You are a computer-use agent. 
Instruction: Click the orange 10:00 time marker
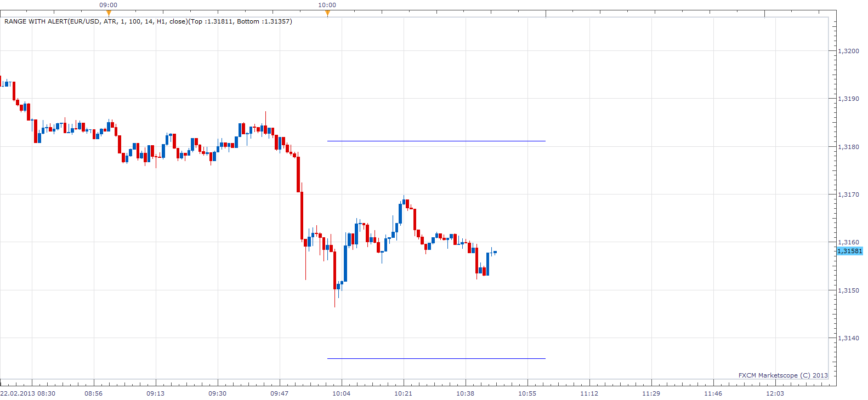click(x=327, y=13)
